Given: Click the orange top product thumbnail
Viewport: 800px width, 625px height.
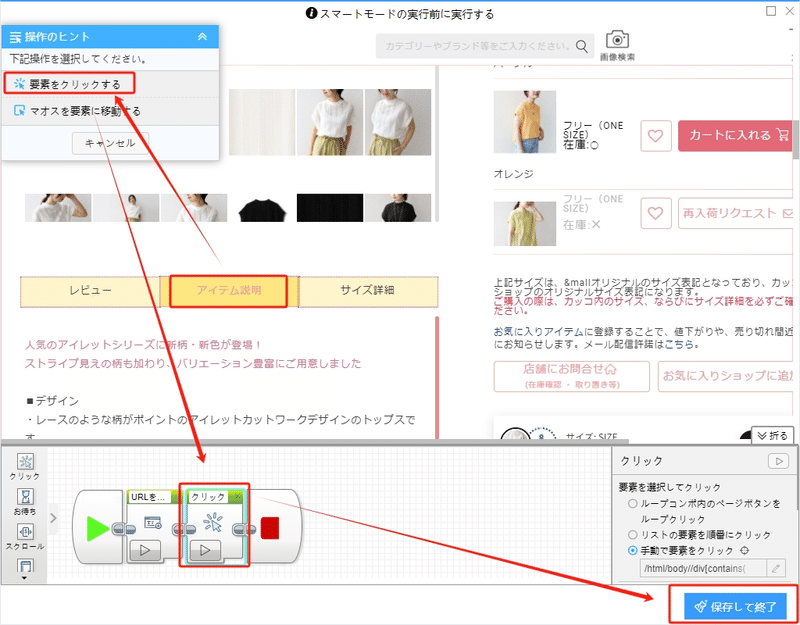Looking at the screenshot, I should click(525, 122).
